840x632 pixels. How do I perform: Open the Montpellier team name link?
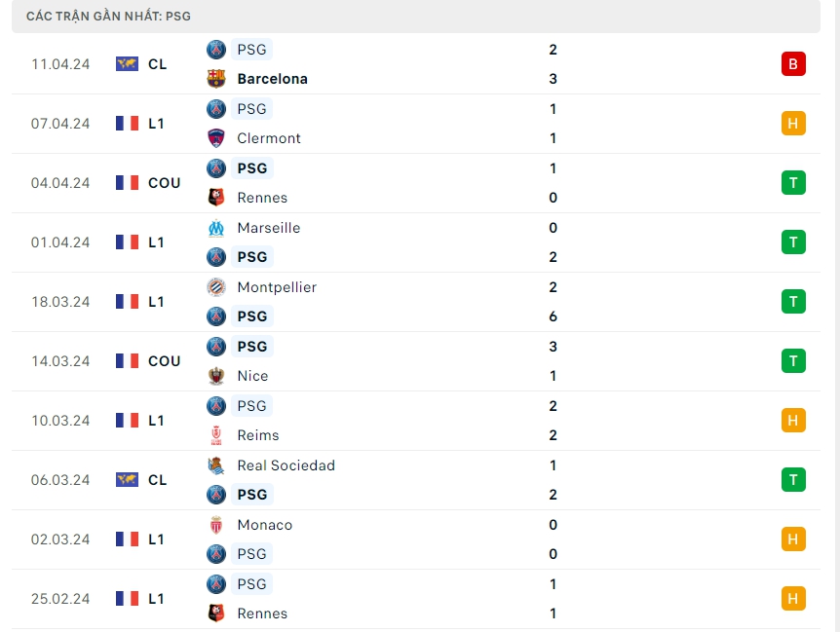pyautogui.click(x=276, y=287)
